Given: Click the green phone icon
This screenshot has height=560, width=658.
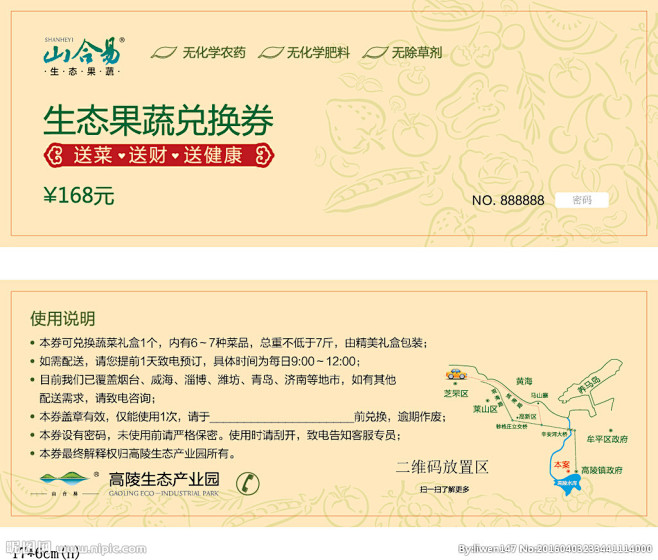Looking at the screenshot, I should click(248, 483).
